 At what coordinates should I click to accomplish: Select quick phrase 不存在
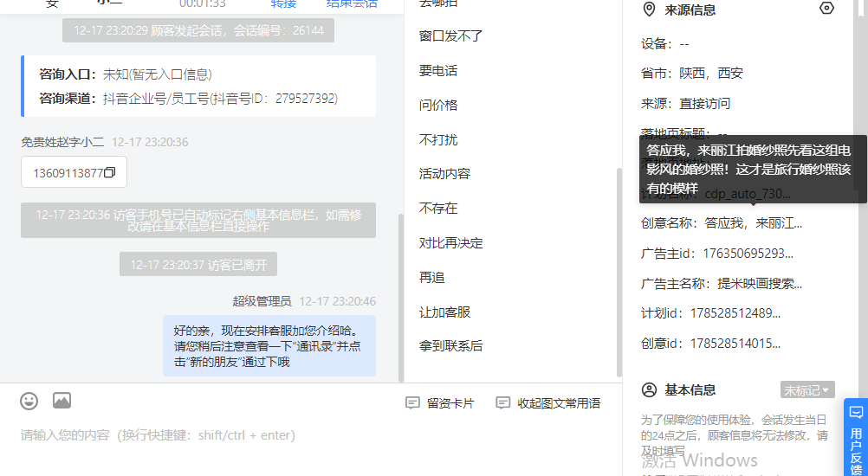tap(438, 208)
